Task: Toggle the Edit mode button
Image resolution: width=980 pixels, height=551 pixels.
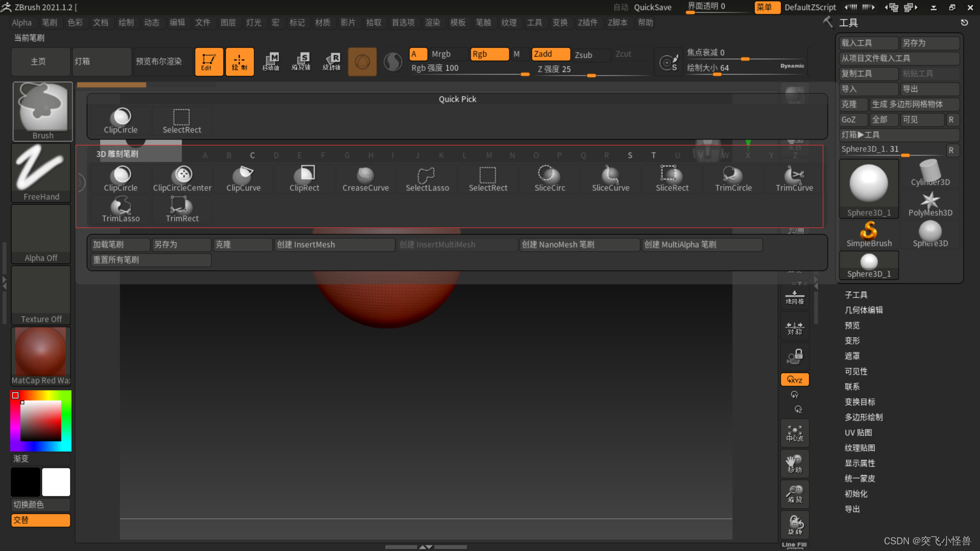Action: point(209,62)
